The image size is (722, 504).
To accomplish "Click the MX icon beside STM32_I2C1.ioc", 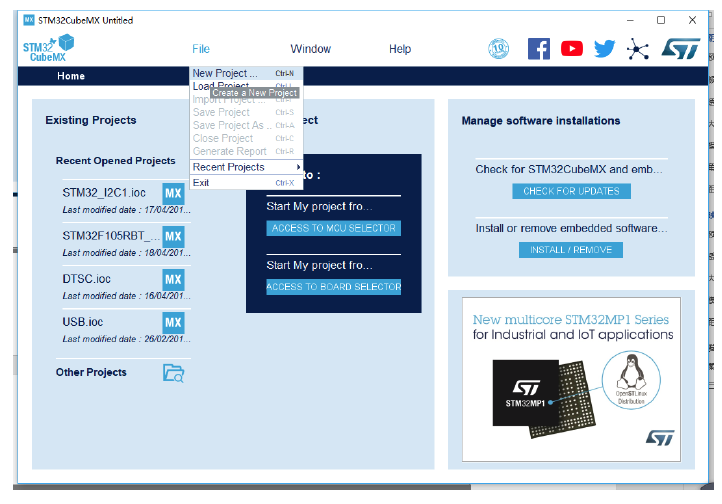I will click(x=173, y=193).
